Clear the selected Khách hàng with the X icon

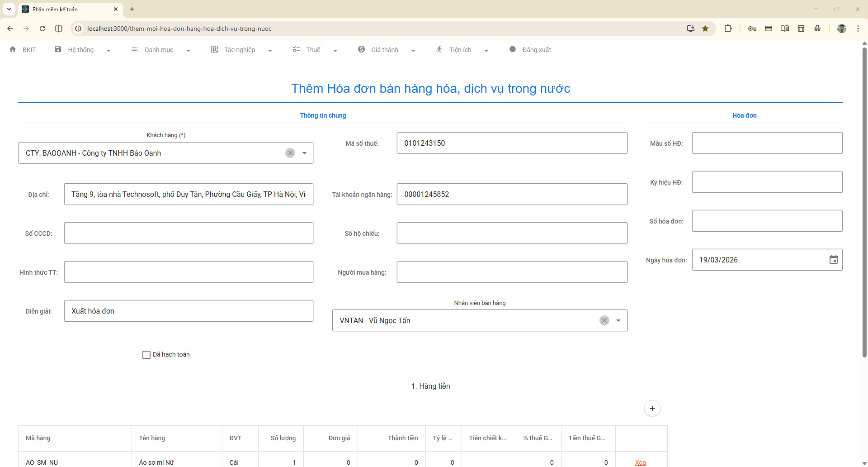point(290,153)
